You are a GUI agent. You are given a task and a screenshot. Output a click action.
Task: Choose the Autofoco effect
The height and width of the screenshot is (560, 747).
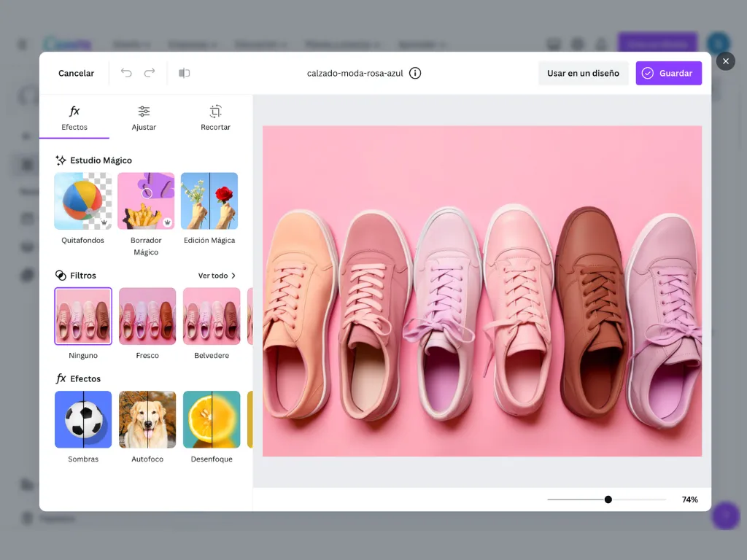tap(147, 419)
